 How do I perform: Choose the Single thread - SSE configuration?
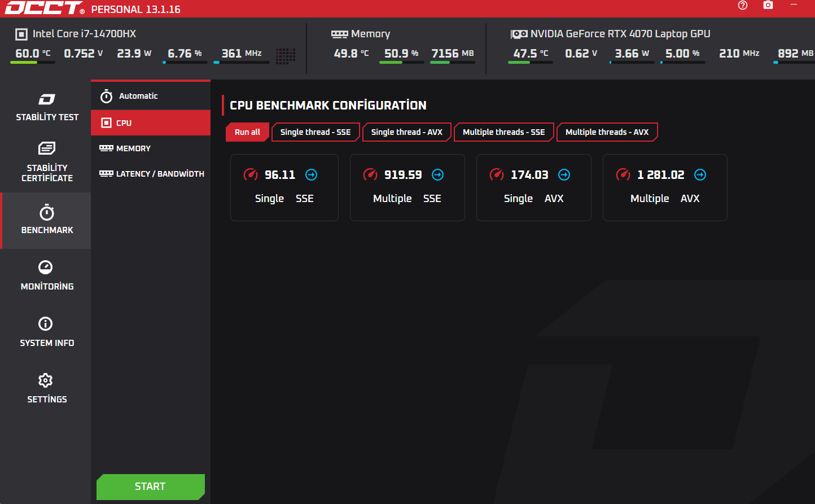pyautogui.click(x=316, y=132)
